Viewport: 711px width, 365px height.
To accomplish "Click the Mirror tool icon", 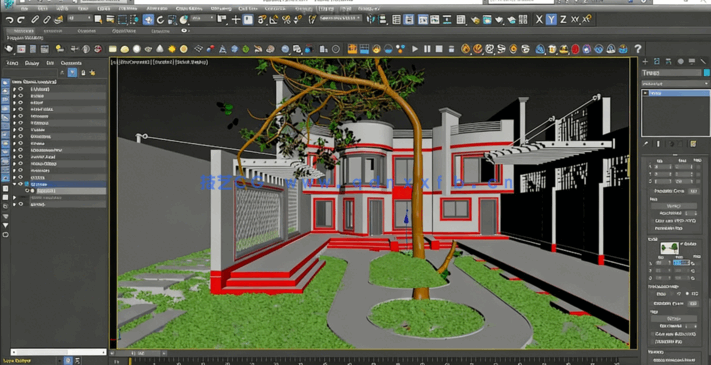I will pyautogui.click(x=371, y=19).
